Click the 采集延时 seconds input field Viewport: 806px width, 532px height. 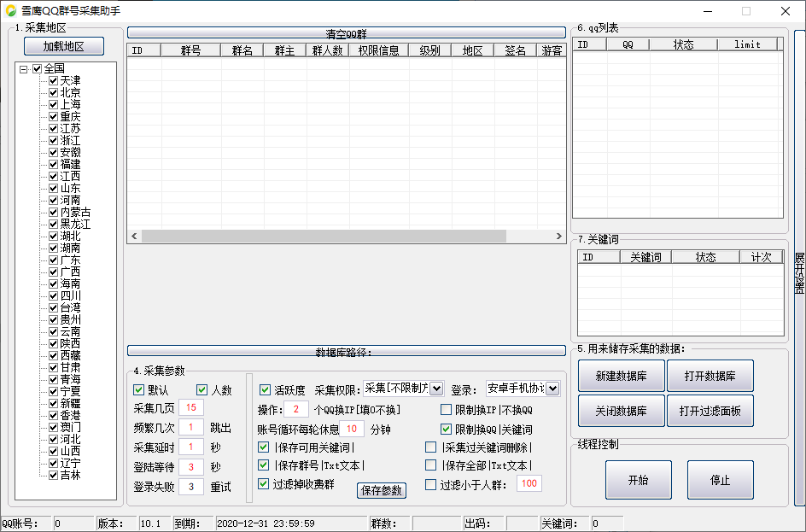191,447
